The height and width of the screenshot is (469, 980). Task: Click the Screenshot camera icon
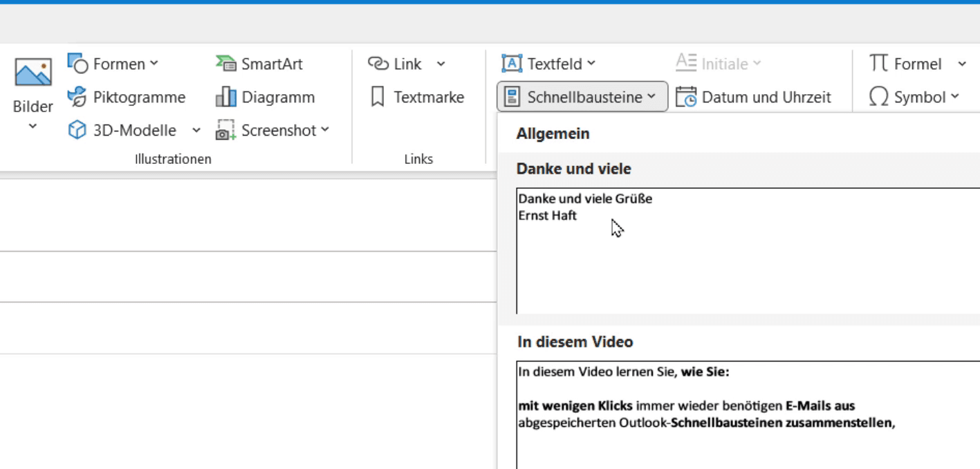(226, 130)
